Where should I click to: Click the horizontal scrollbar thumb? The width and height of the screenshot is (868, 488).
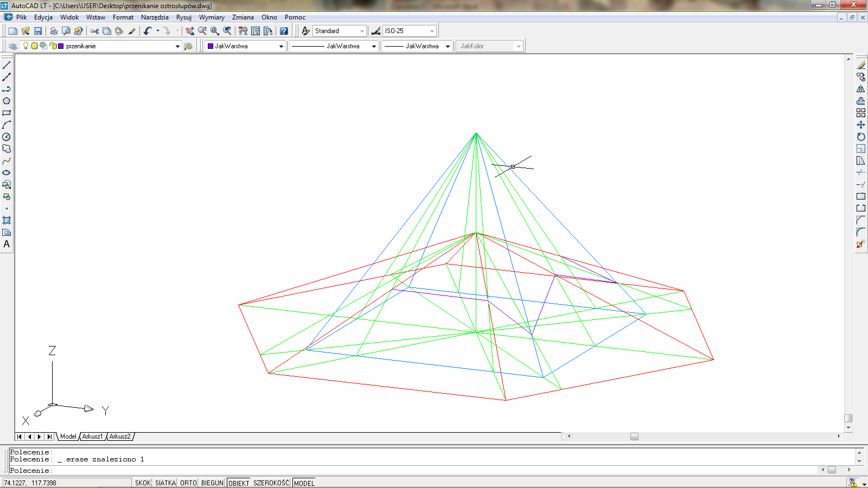pyautogui.click(x=634, y=436)
